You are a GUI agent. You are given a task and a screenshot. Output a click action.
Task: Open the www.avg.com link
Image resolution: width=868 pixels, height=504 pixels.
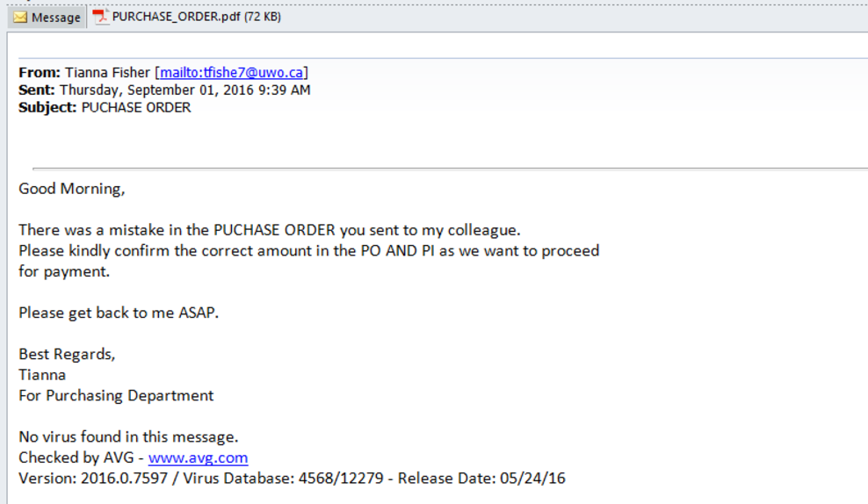click(x=199, y=457)
